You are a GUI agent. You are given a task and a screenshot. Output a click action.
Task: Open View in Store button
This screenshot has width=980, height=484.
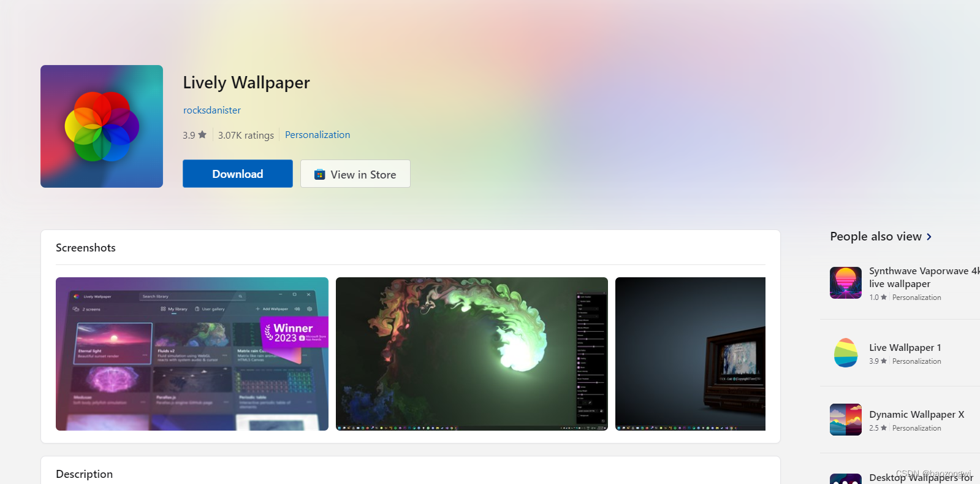click(355, 174)
